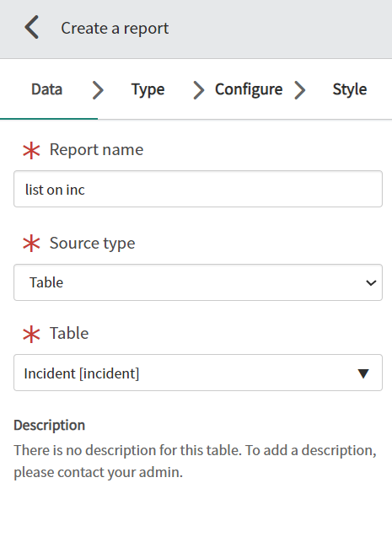Click the black triangle arrow in Table field
392x542 pixels.
[363, 373]
